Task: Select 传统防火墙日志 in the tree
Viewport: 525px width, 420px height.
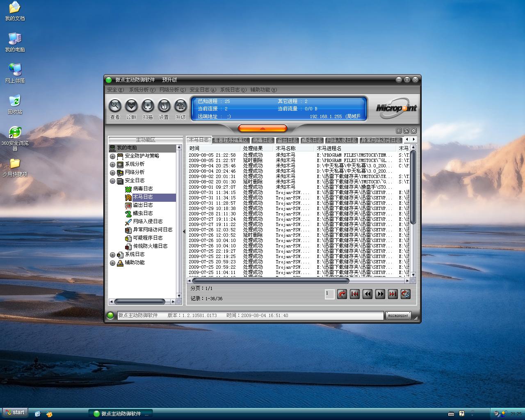Action: [150, 246]
